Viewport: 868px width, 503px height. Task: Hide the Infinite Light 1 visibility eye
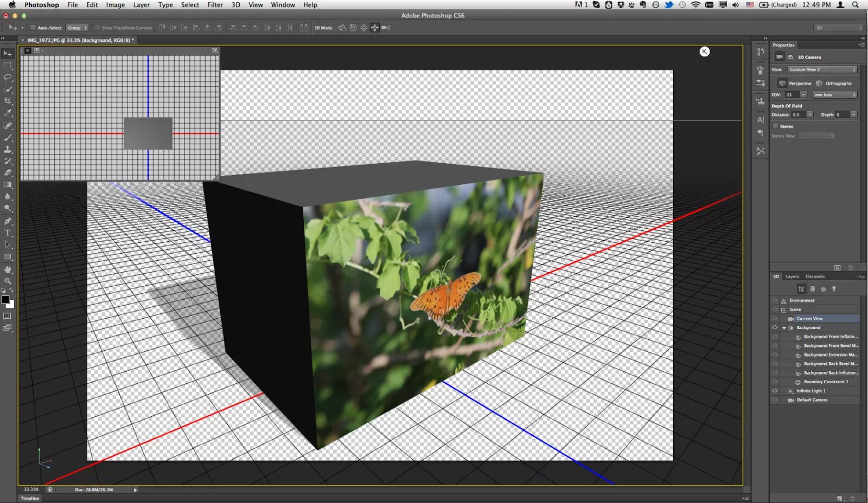click(775, 391)
